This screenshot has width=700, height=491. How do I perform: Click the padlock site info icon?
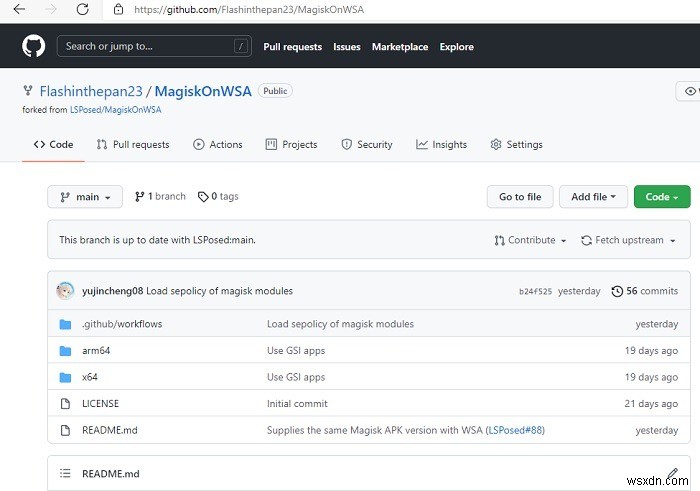pos(118,9)
